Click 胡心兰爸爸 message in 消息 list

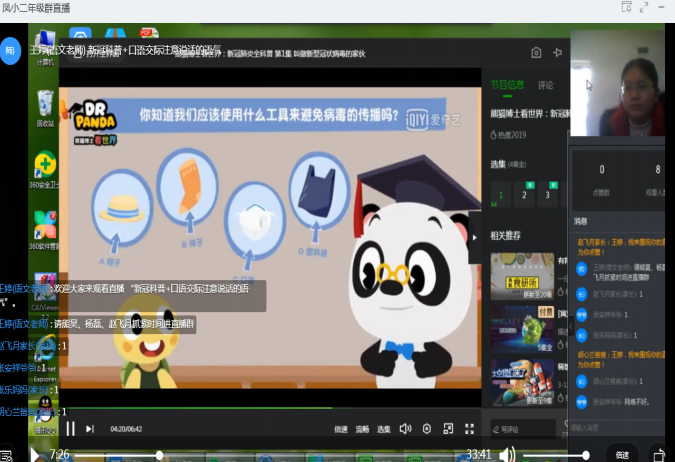[x=618, y=381]
